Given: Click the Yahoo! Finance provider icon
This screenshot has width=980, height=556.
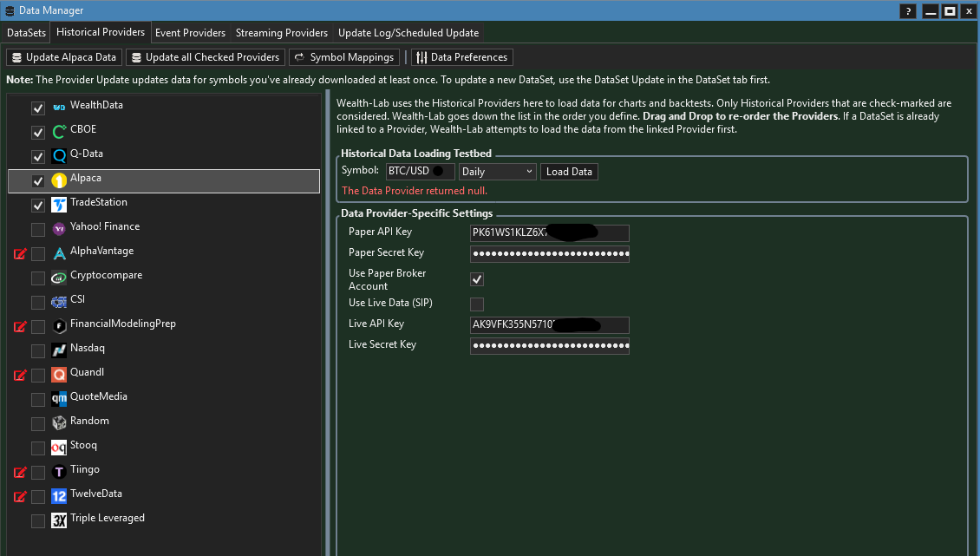Looking at the screenshot, I should (x=59, y=229).
